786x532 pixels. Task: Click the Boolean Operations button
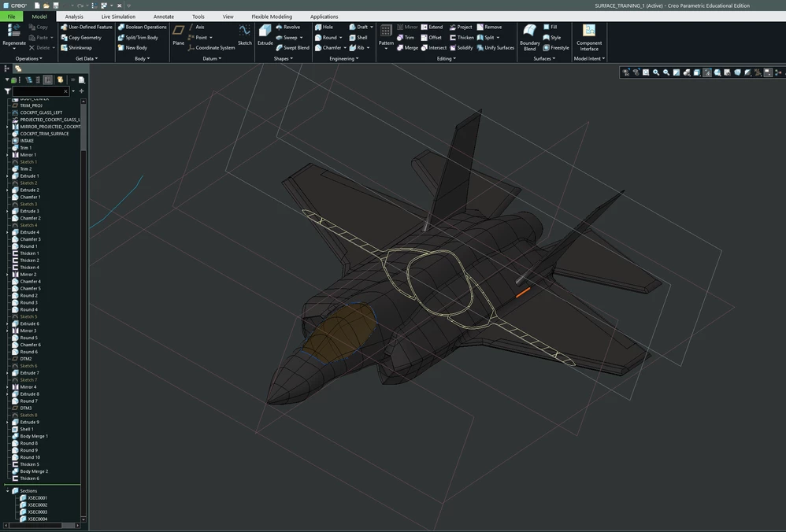[x=142, y=27]
